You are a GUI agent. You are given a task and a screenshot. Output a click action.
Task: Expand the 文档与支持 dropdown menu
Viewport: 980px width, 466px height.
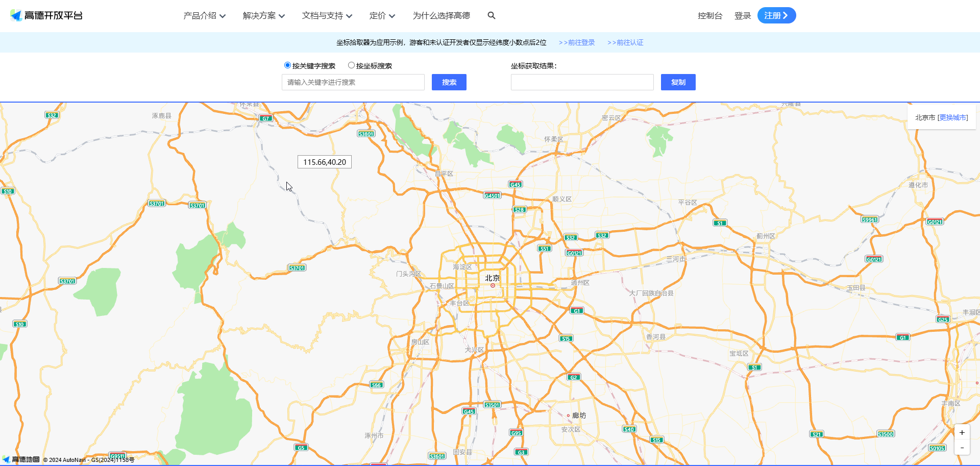(x=327, y=16)
